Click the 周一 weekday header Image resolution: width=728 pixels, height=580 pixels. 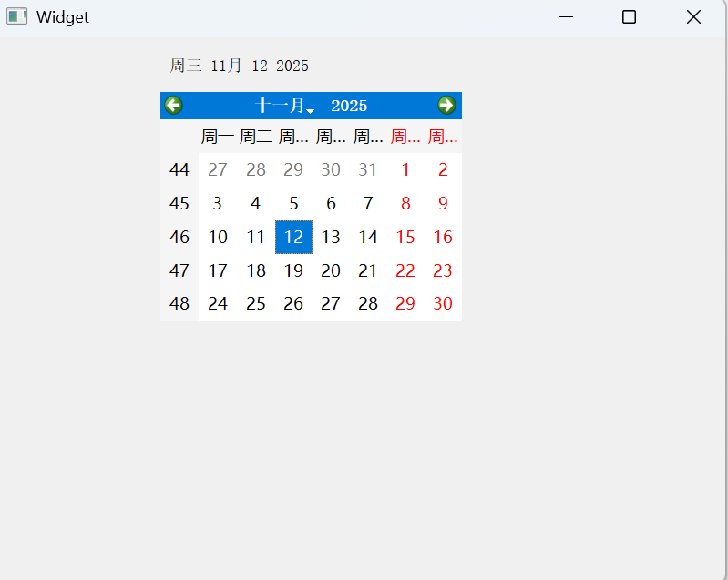point(218,137)
